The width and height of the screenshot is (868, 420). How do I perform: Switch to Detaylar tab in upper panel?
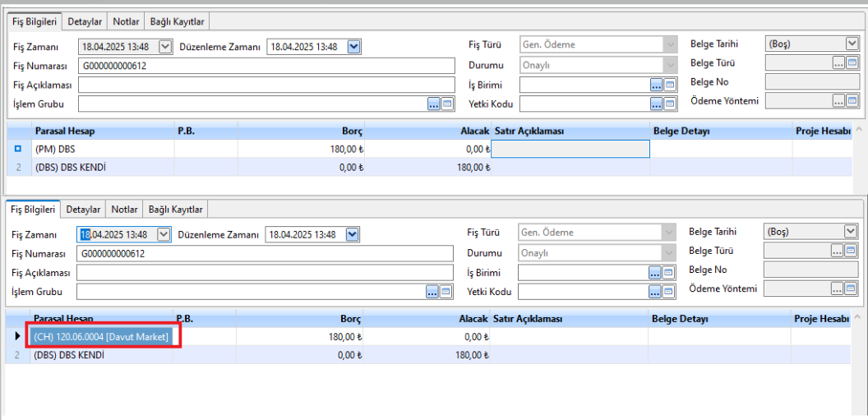85,21
